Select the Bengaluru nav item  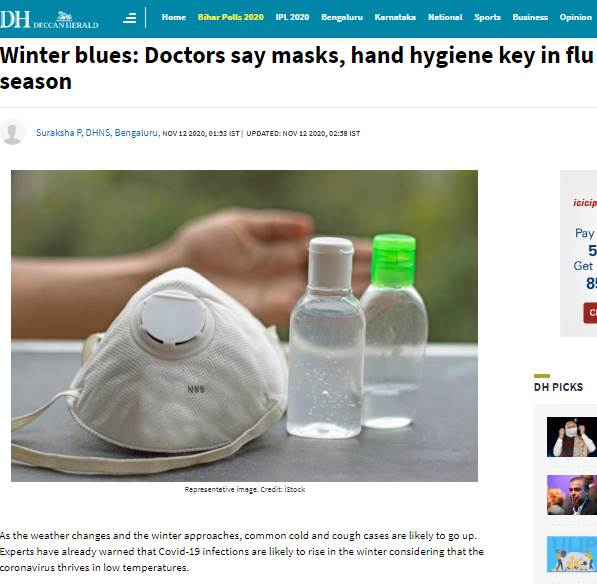point(342,17)
